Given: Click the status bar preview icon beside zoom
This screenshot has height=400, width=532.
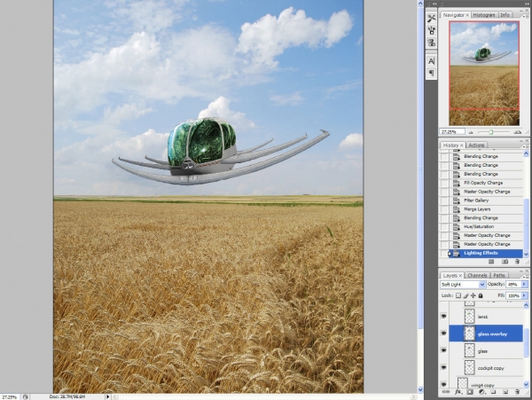Looking at the screenshot, I should coord(26,396).
